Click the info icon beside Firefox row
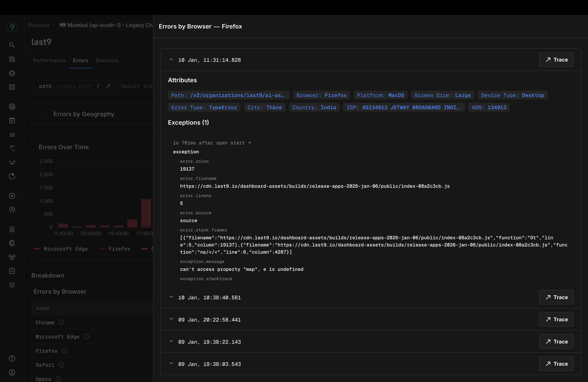Screen dimensions: 588x382 tap(65, 351)
